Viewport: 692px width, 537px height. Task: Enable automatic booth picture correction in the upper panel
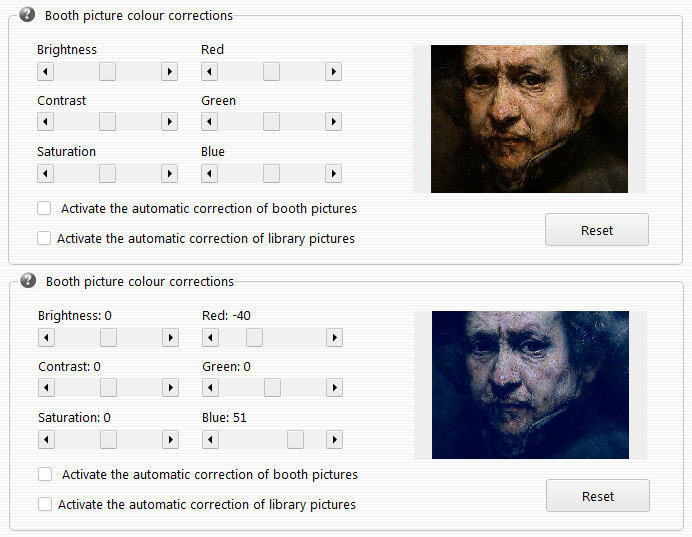[x=44, y=209]
